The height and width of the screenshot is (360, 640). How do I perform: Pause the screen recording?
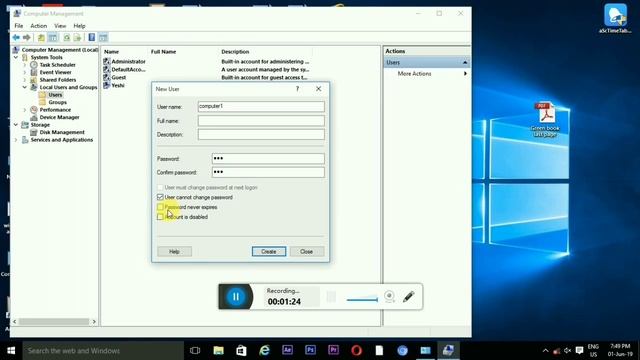(x=236, y=297)
